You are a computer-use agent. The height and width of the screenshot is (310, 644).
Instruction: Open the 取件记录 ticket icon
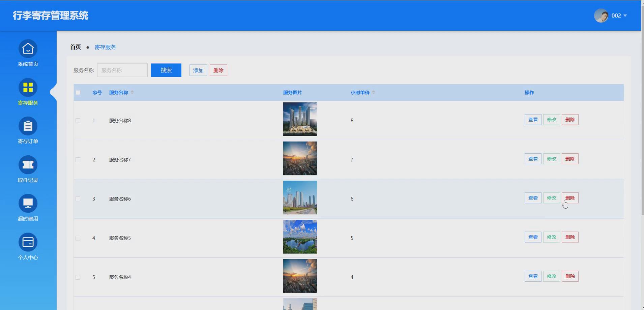coord(28,165)
